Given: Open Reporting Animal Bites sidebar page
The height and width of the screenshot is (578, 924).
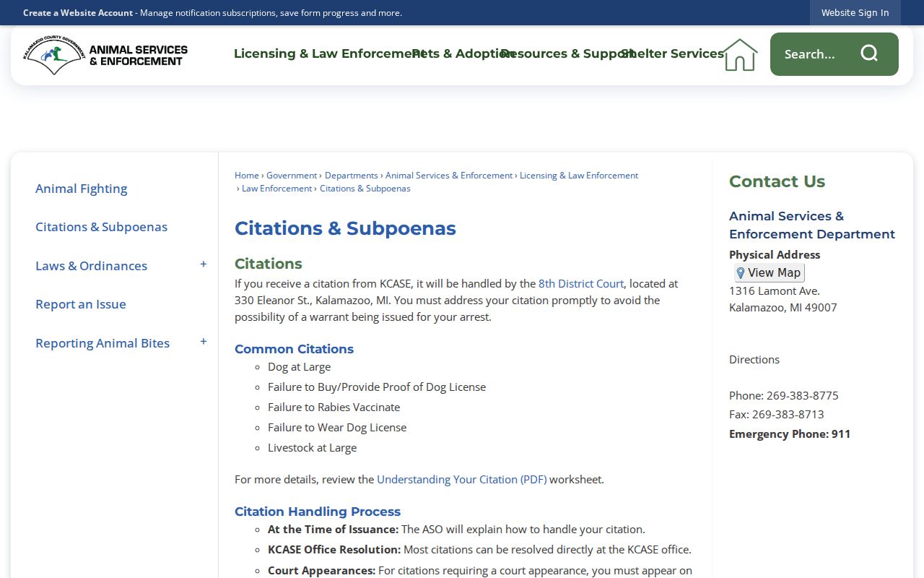Looking at the screenshot, I should coord(103,343).
